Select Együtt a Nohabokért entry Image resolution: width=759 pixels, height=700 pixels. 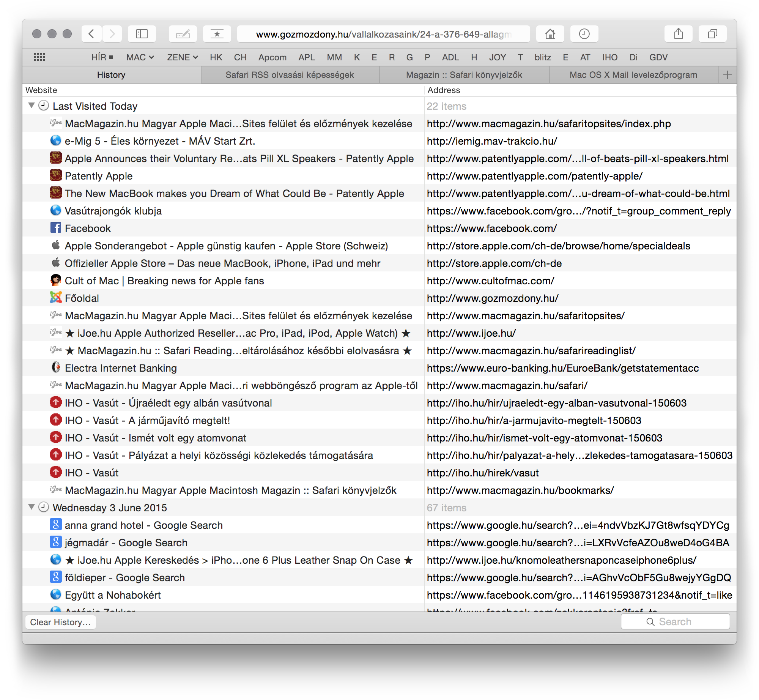[x=379, y=595]
